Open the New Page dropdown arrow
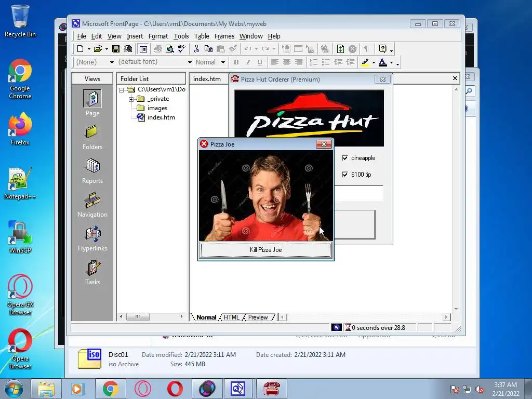 click(89, 49)
